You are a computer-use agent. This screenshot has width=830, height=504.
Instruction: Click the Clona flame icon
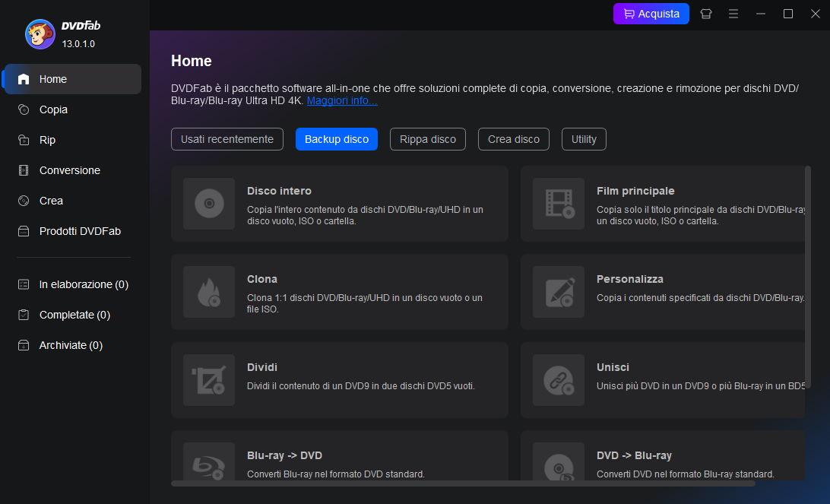(209, 292)
